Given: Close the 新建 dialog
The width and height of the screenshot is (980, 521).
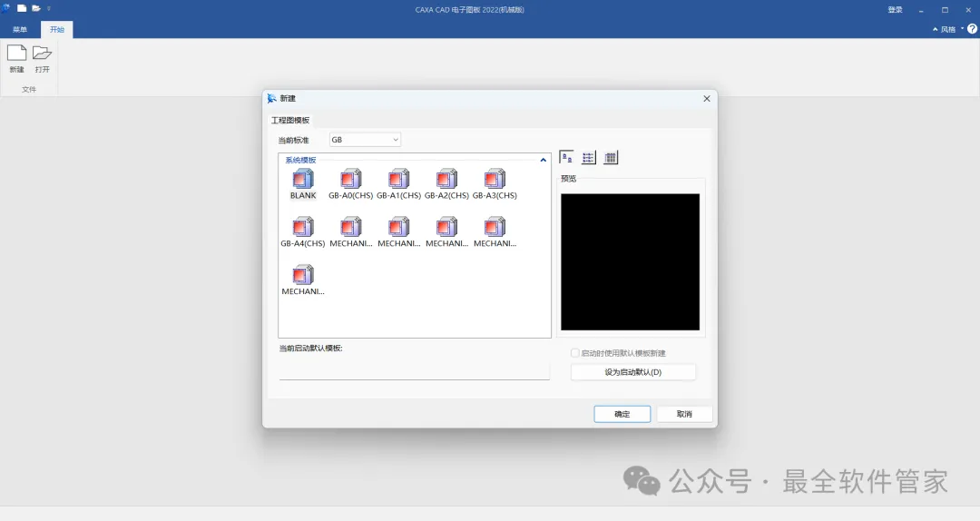Looking at the screenshot, I should click(x=707, y=98).
